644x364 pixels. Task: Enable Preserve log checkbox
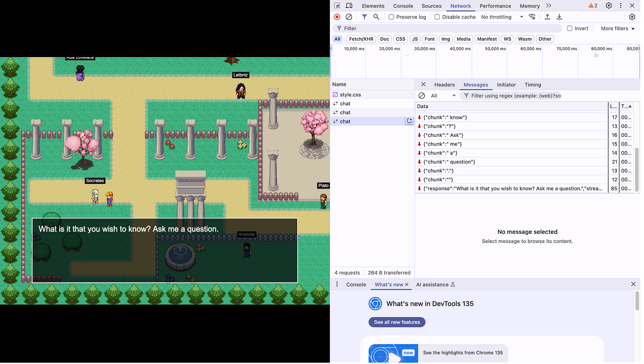(391, 17)
